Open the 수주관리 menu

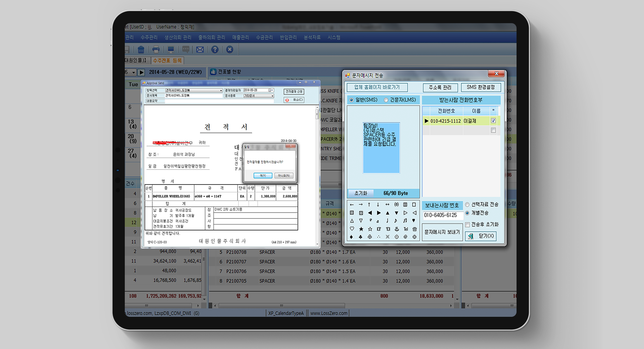(x=149, y=38)
